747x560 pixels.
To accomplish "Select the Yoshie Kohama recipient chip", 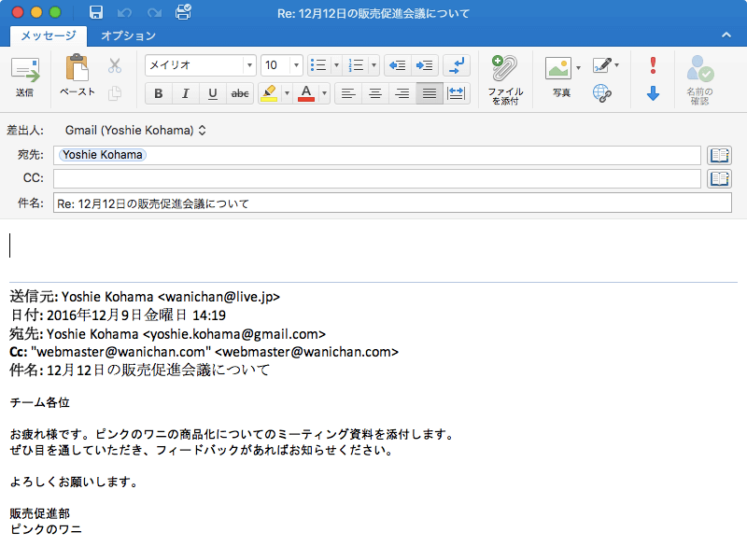I will click(103, 155).
